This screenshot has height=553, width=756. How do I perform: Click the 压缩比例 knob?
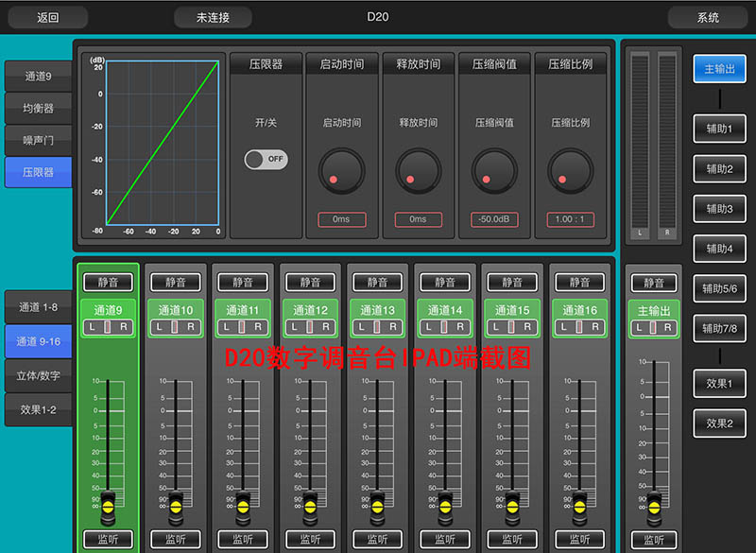570,170
